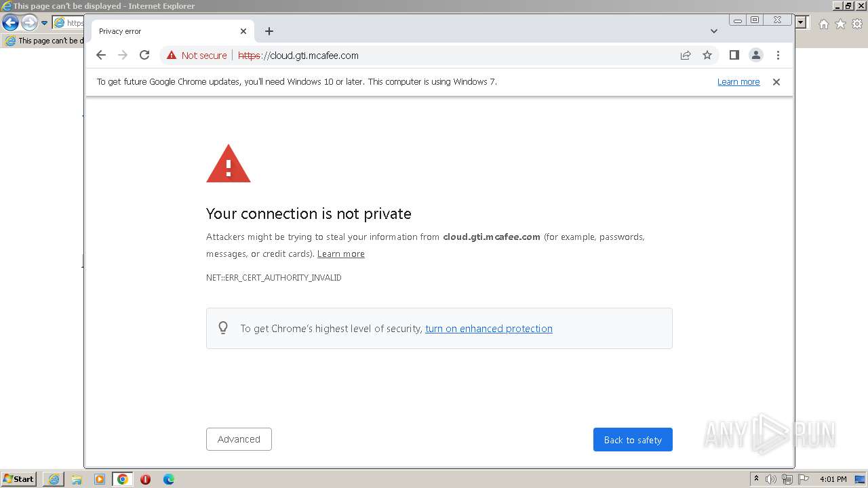The height and width of the screenshot is (488, 868).
Task: Share this page via Chrome share icon
Action: [x=686, y=56]
